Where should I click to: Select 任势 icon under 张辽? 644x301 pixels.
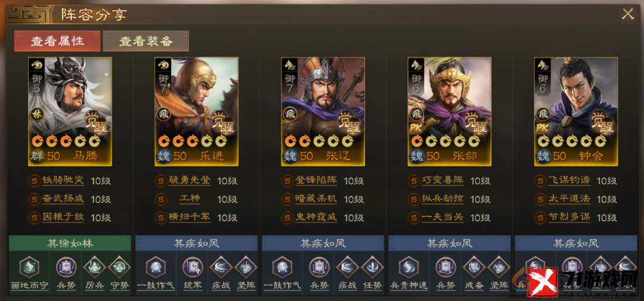click(373, 268)
